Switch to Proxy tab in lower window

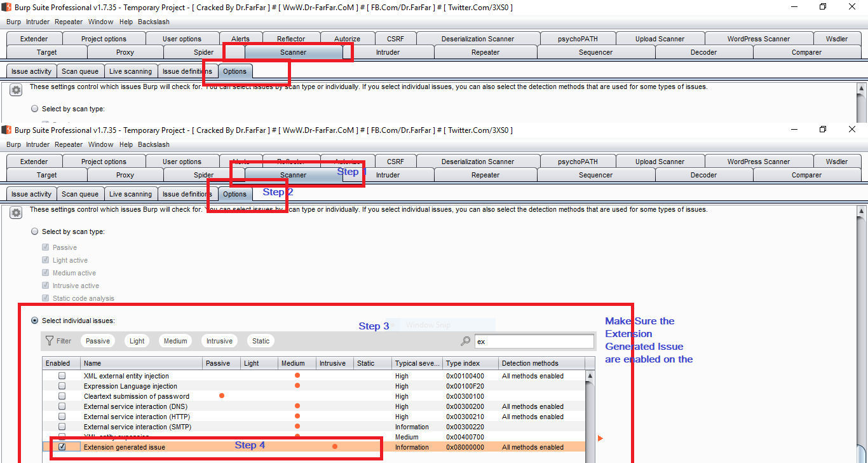pos(125,175)
